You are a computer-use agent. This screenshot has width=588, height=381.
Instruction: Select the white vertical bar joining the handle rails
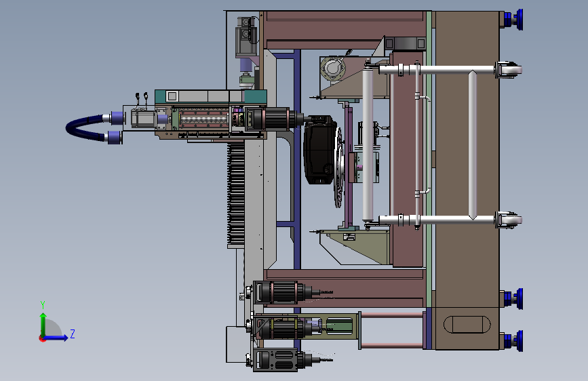pos(473,145)
